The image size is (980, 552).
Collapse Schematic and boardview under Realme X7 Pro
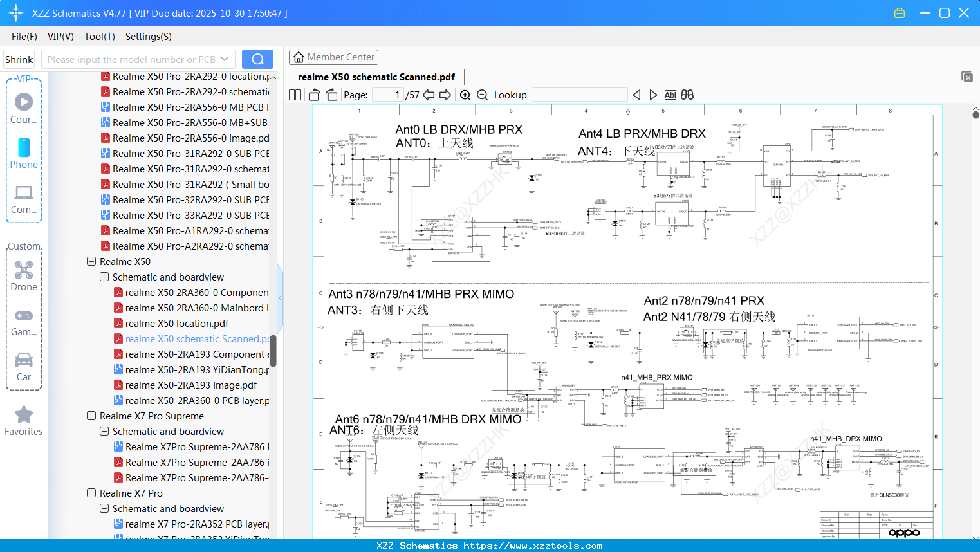[x=104, y=508]
